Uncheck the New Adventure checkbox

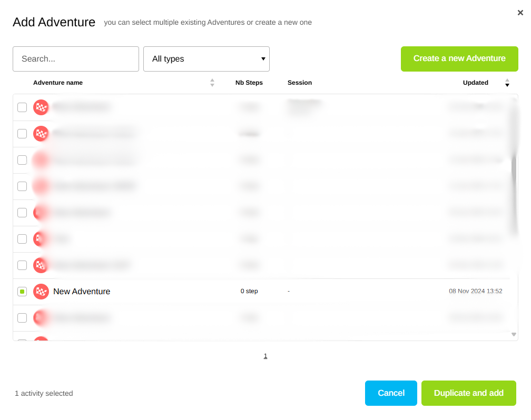point(22,292)
